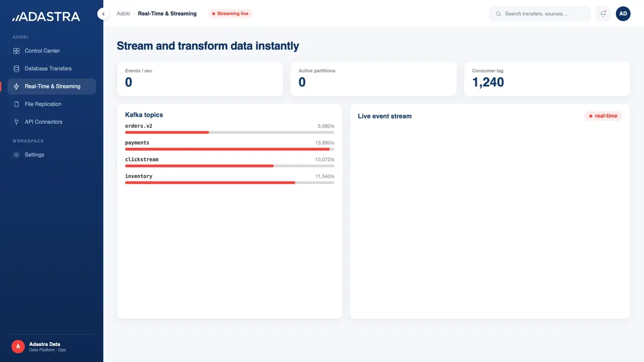Viewport: 644px width, 362px height.
Task: Click the Consumer lag value 1,240
Action: [x=488, y=82]
